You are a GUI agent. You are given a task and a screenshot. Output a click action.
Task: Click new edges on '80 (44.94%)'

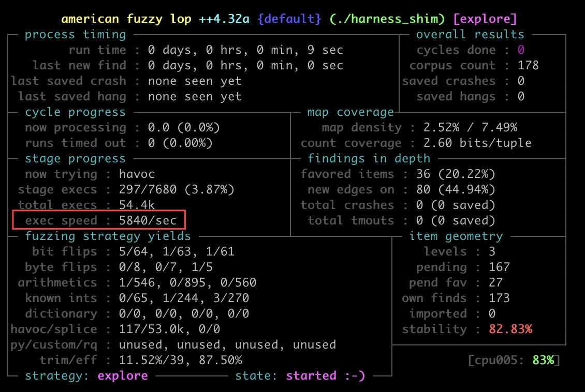click(456, 190)
